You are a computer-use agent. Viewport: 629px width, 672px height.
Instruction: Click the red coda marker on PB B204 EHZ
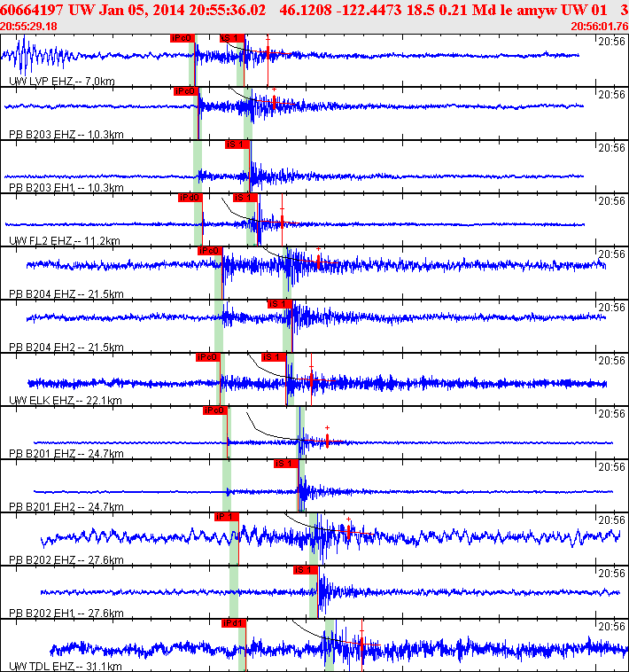point(319,261)
